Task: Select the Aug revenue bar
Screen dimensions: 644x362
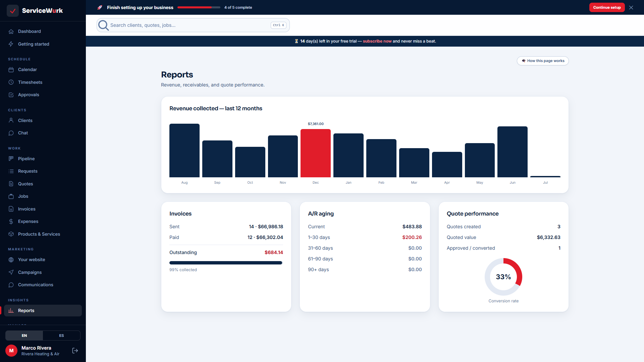Action: point(184,150)
